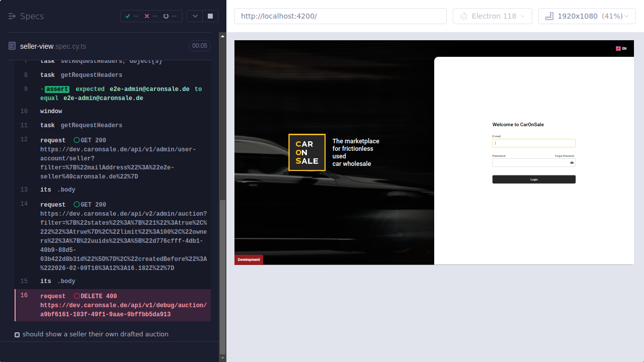Select the seller-view.spec.cy.ts spec

point(54,46)
